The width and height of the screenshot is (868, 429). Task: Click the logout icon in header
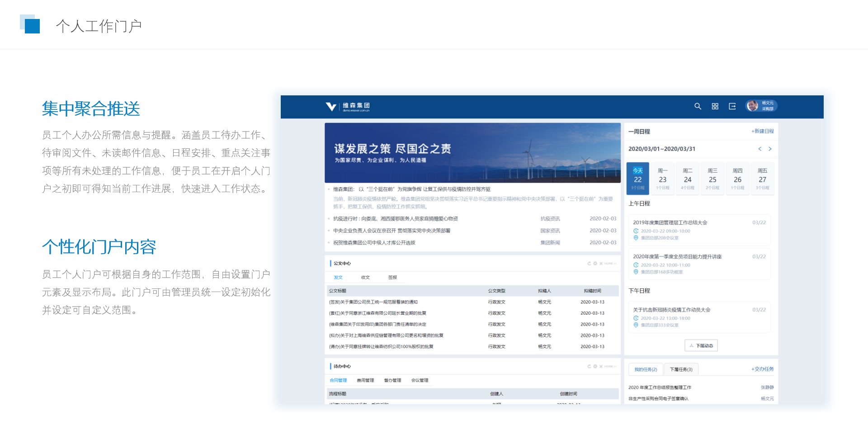click(x=732, y=106)
